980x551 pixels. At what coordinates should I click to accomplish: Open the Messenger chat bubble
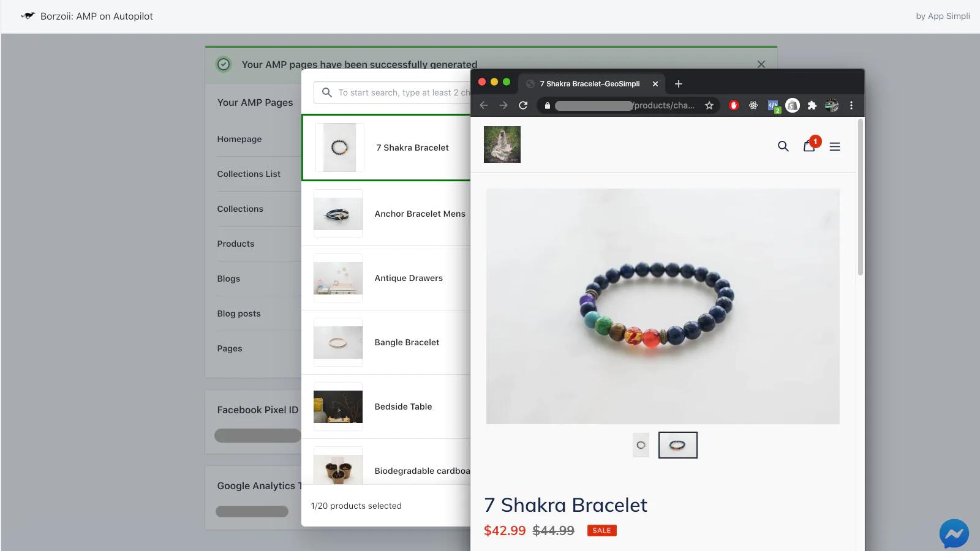954,534
